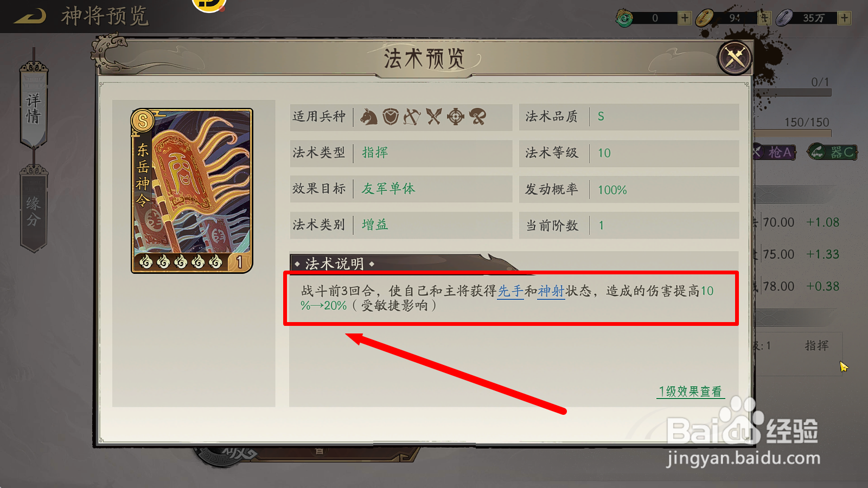The image size is (868, 488).
Task: Open the 缘分 side tab
Action: tap(34, 210)
